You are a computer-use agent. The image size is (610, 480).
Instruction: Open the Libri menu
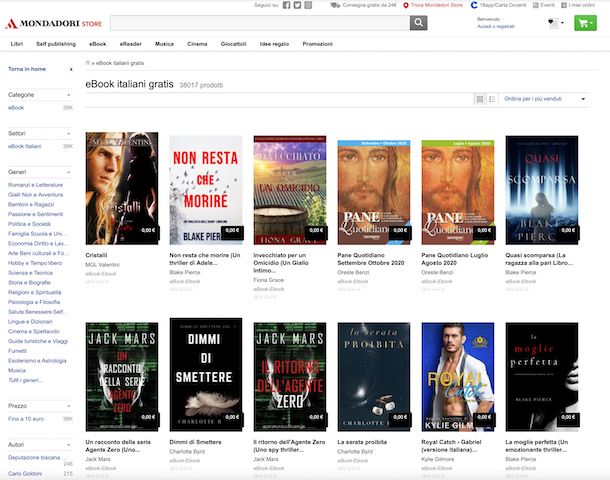(x=16, y=44)
